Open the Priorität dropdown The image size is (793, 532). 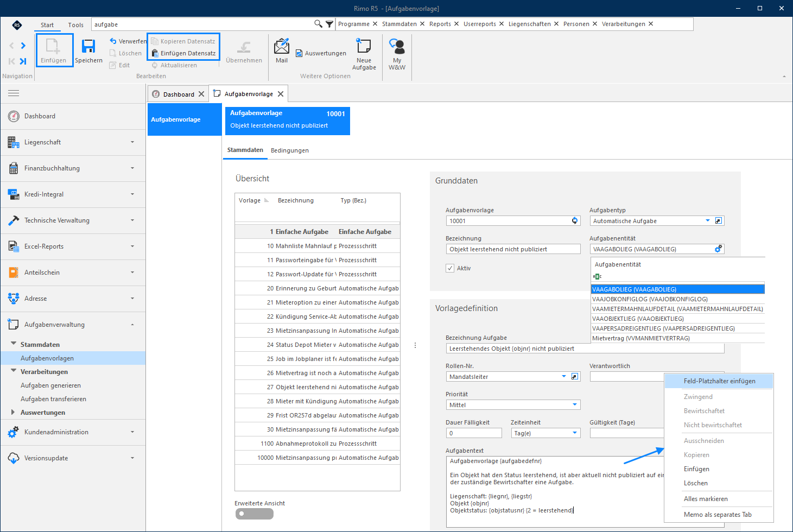point(575,404)
